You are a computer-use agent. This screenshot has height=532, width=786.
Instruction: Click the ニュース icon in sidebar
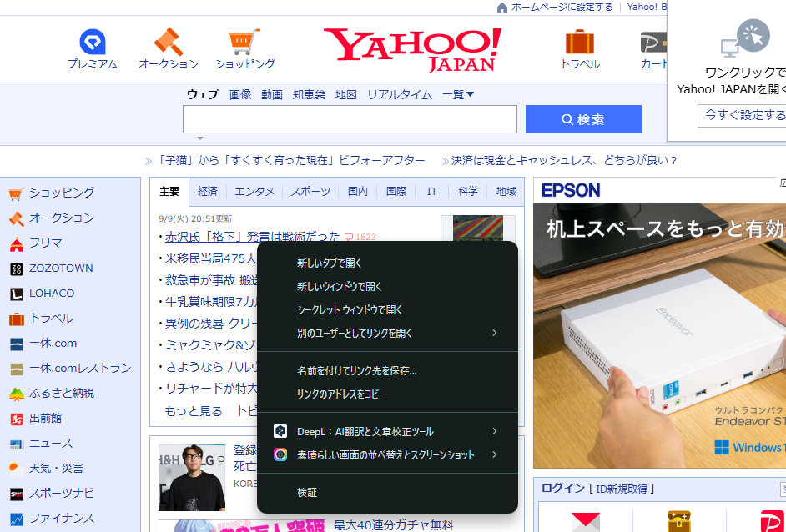[17, 444]
